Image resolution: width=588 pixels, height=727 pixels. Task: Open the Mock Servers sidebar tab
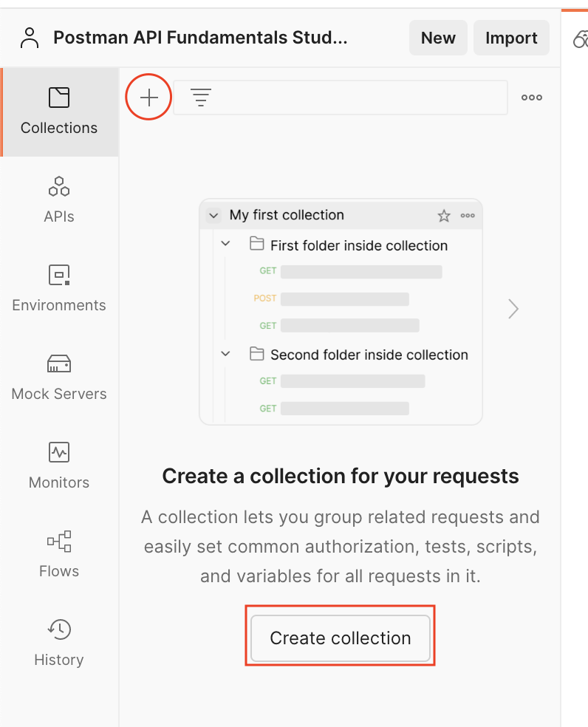[59, 378]
